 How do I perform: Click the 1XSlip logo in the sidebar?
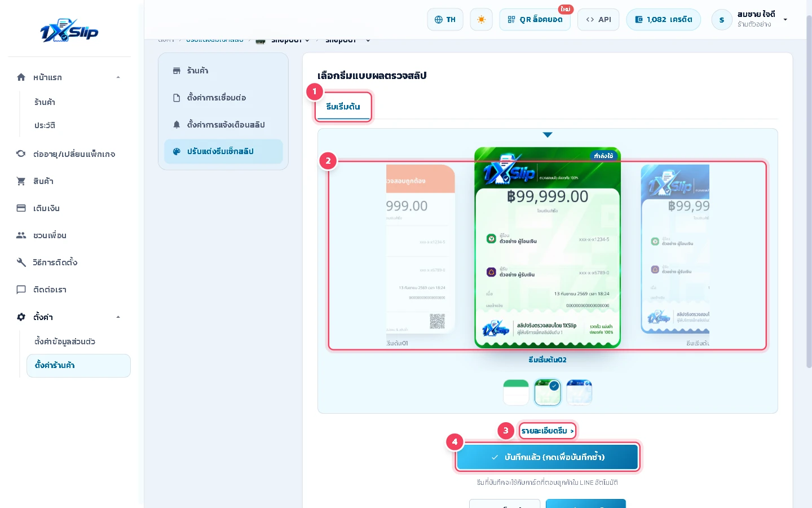69,31
